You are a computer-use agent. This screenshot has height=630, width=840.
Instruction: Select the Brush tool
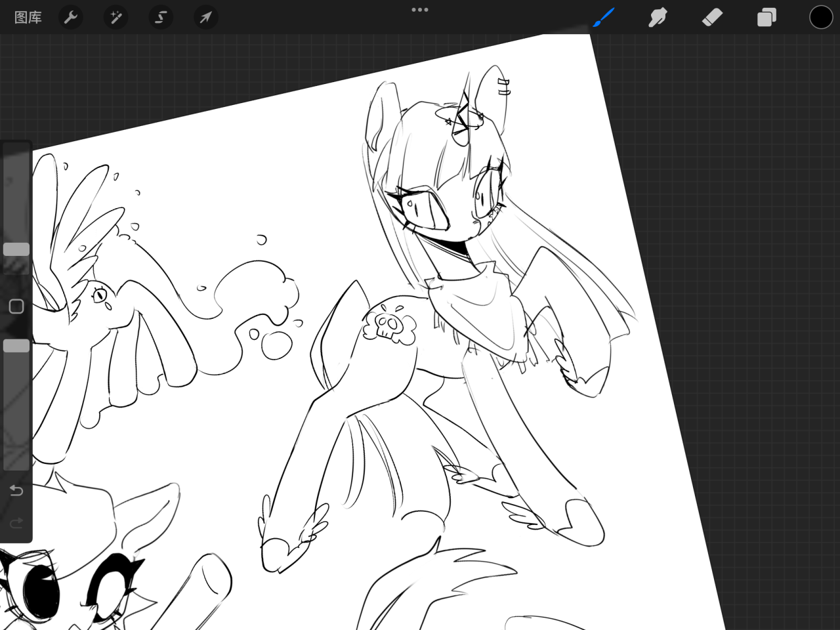(x=604, y=18)
